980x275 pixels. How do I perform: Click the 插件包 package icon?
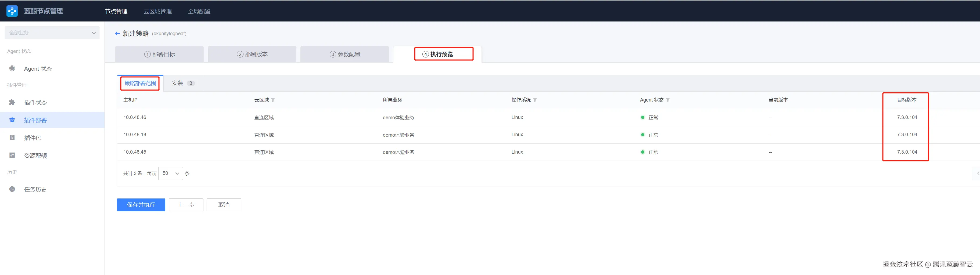(x=12, y=138)
